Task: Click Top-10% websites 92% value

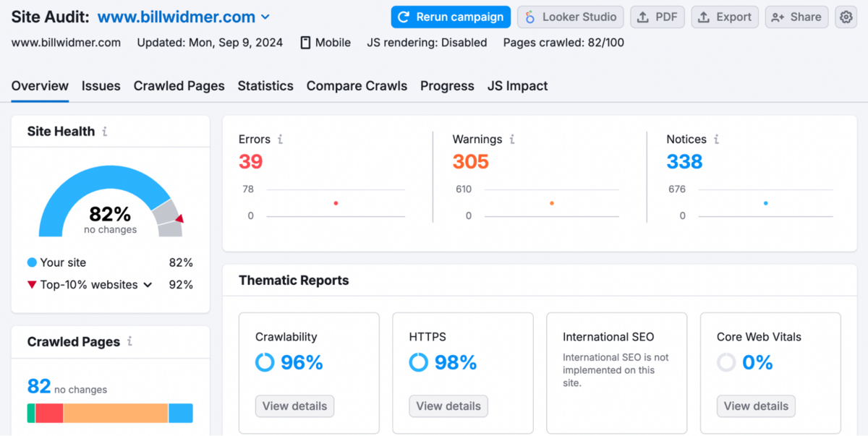Action: click(x=181, y=285)
